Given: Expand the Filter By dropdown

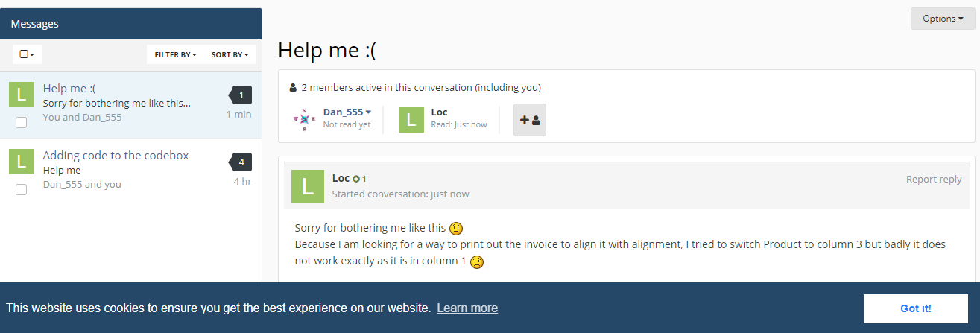Looking at the screenshot, I should [x=175, y=54].
